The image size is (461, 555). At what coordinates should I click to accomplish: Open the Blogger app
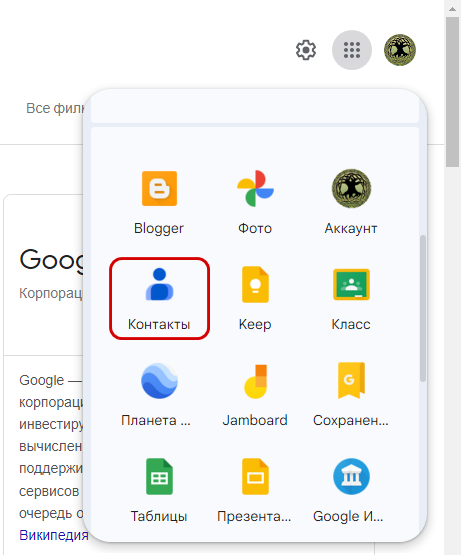[x=159, y=202]
